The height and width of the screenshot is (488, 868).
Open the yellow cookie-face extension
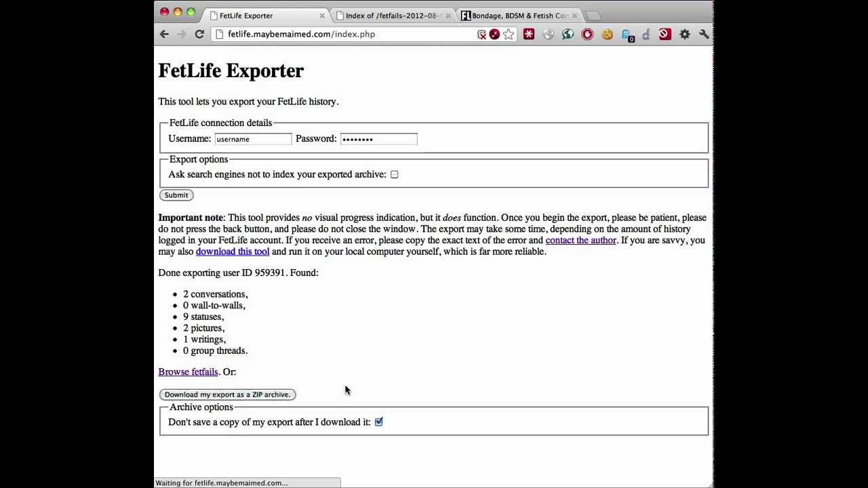[x=607, y=34]
